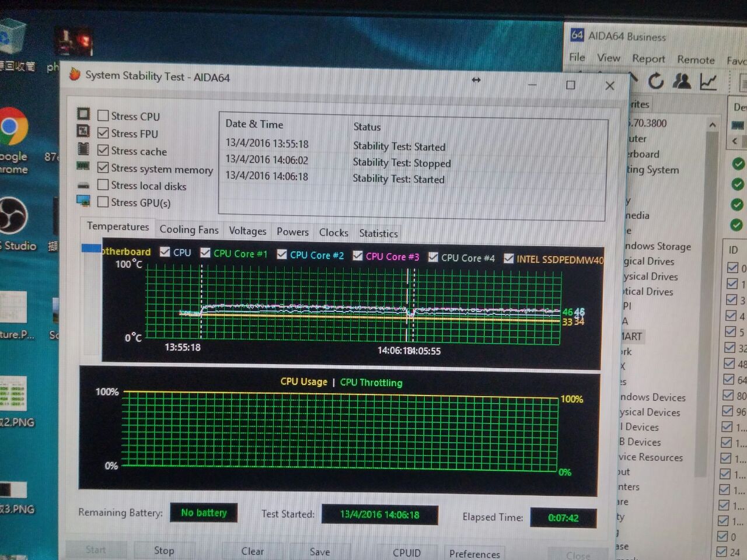
Task: Open the Powers tab
Action: 292,232
